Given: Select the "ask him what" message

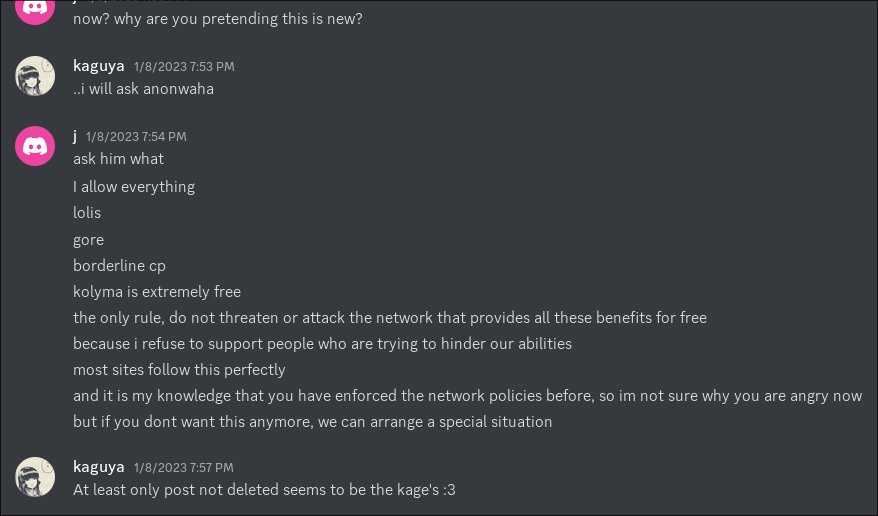Looking at the screenshot, I should coord(118,159).
